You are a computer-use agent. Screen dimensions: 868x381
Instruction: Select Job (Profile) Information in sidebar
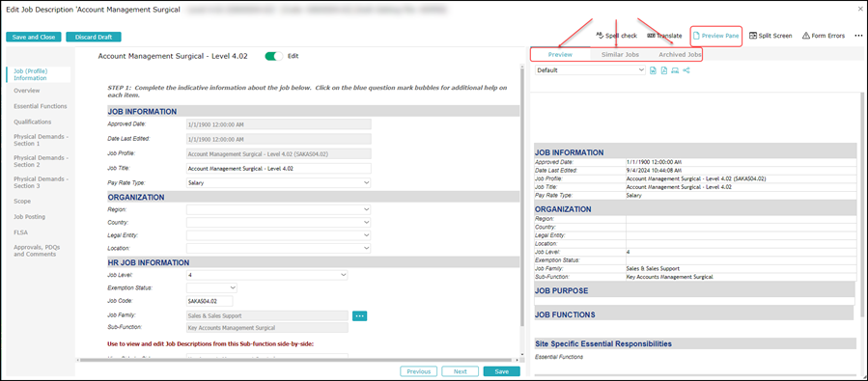pos(39,74)
